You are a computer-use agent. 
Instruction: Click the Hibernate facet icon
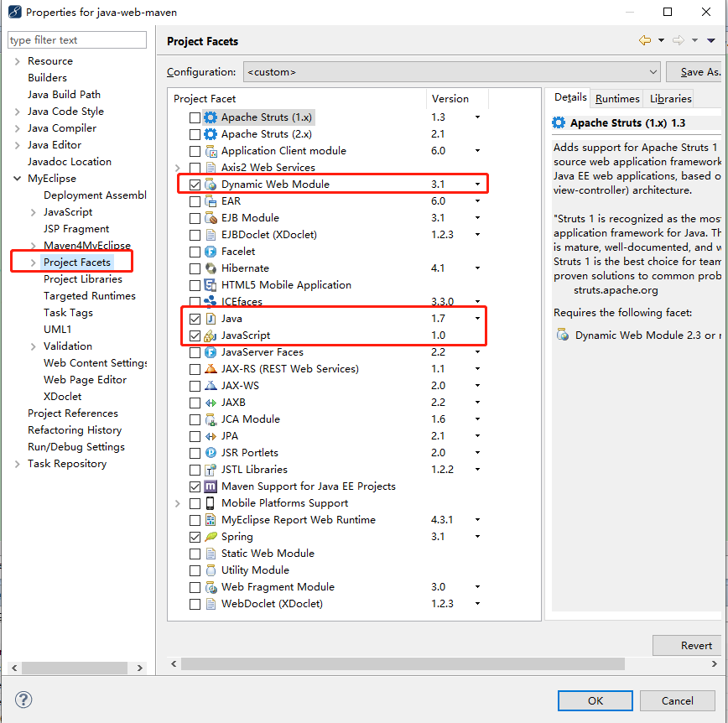(x=211, y=268)
